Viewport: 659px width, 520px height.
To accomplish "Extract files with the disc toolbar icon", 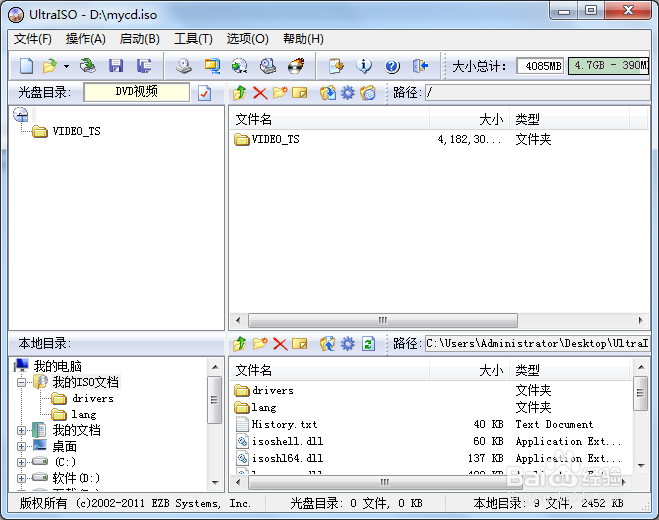I will click(328, 92).
